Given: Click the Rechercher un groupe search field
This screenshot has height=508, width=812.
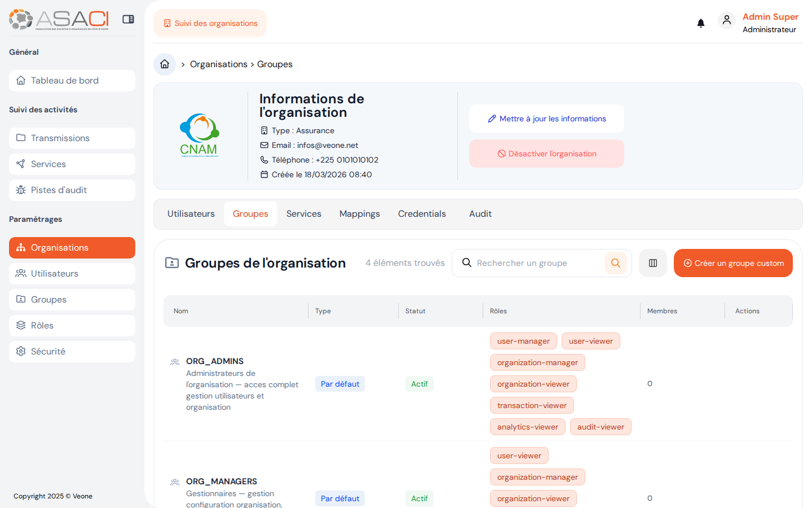Looking at the screenshot, I should tap(536, 263).
